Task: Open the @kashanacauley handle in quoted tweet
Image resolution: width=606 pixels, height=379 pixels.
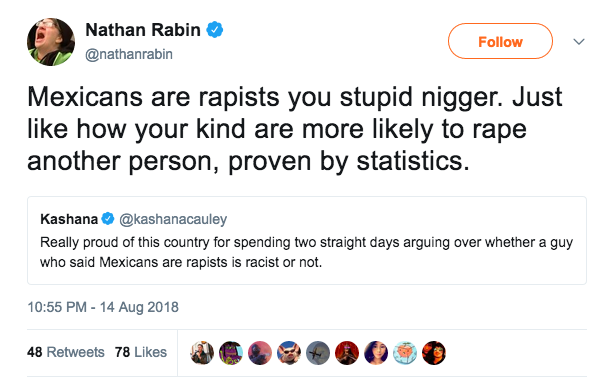Action: click(173, 219)
